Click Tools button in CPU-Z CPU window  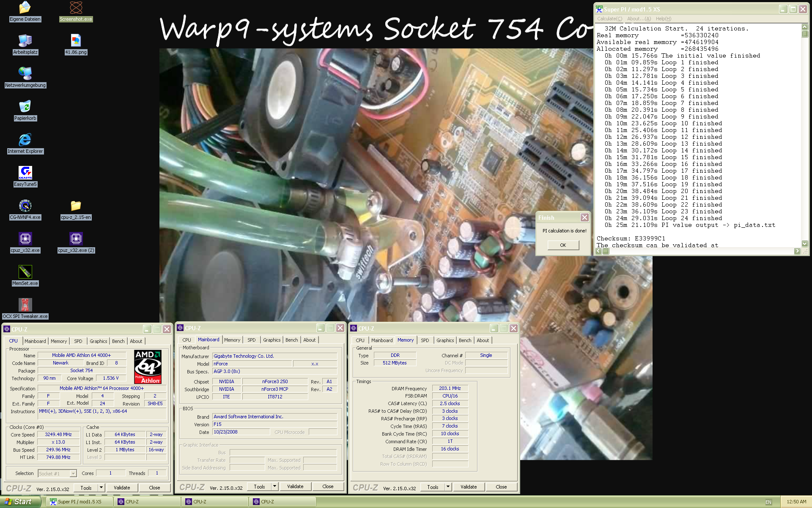pos(86,488)
